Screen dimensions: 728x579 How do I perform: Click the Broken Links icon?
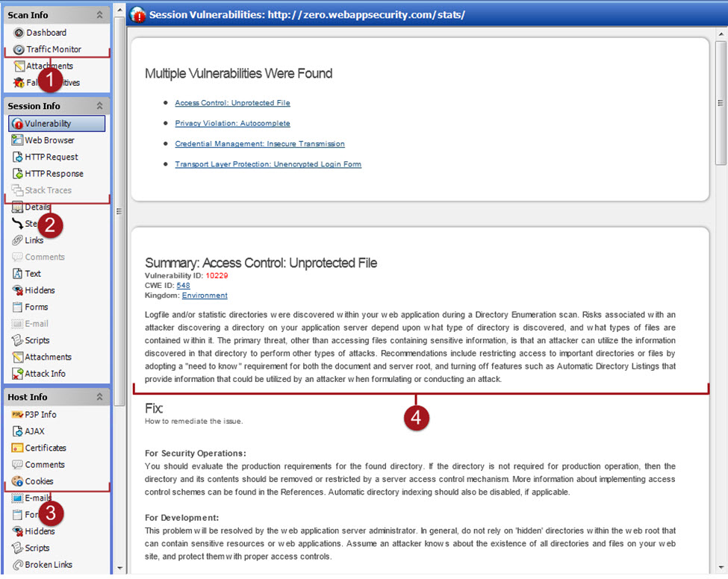click(18, 565)
